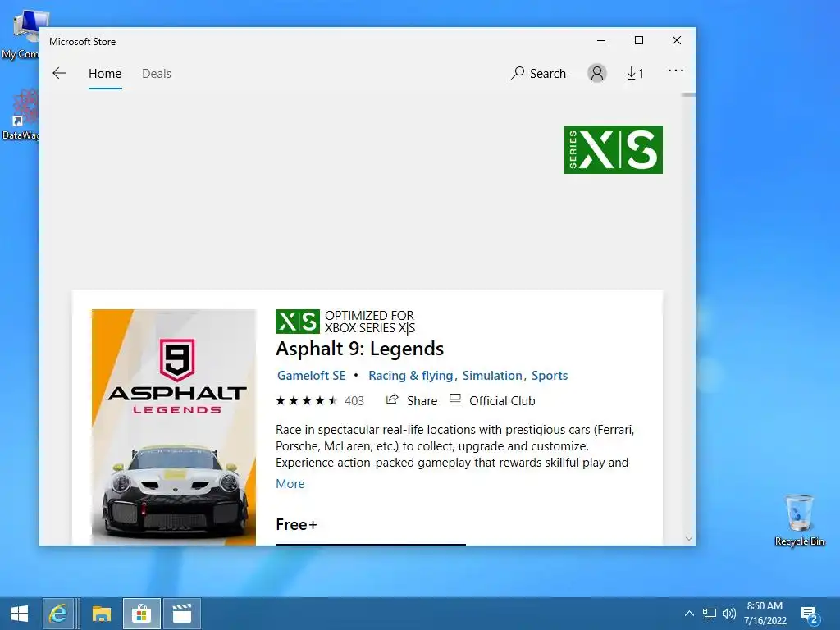Share Asphalt 9: Legends
Screen dimensions: 840x630
(412, 400)
